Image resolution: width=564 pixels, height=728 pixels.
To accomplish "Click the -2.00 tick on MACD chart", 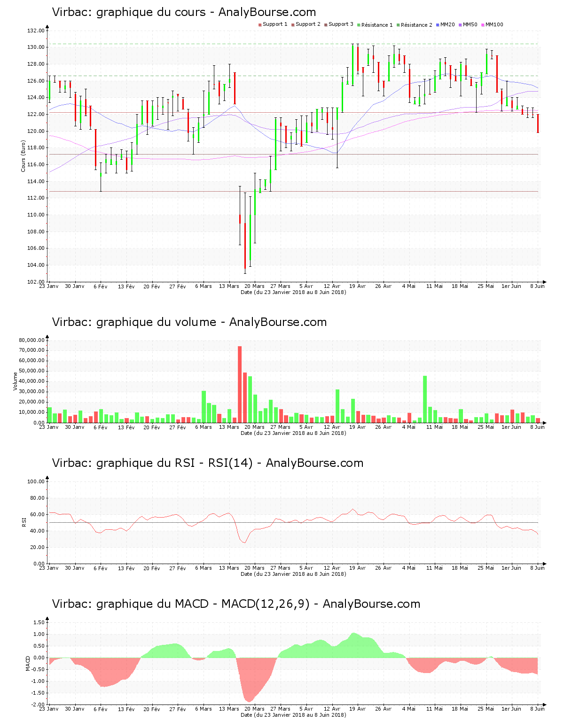I will [38, 705].
